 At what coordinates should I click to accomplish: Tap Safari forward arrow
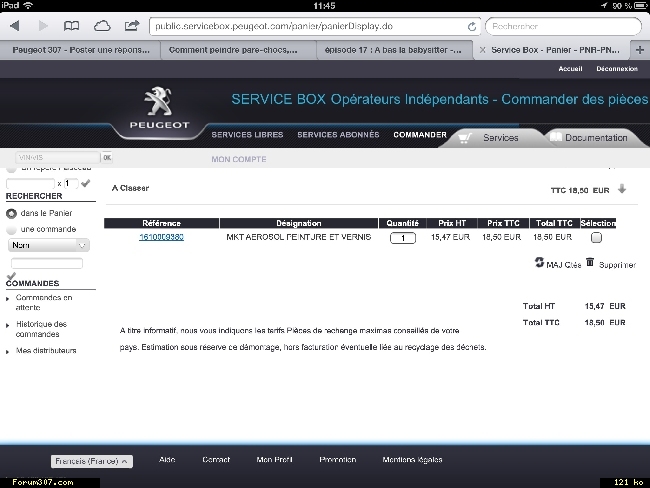43,26
